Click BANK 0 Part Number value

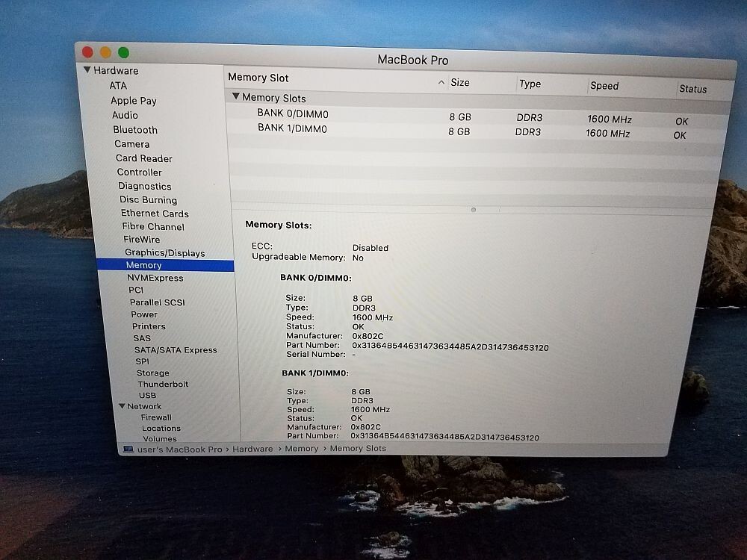point(450,347)
